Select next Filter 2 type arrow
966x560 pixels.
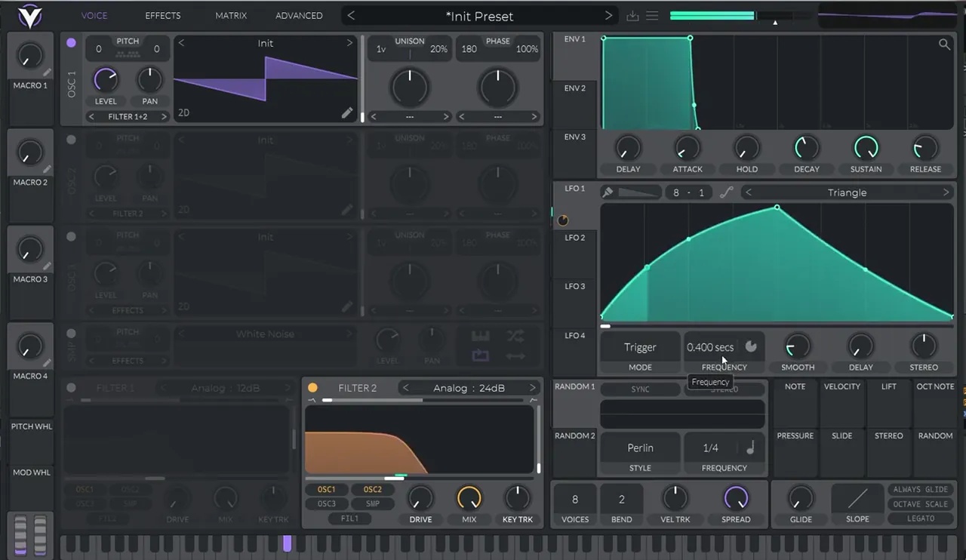click(x=532, y=388)
